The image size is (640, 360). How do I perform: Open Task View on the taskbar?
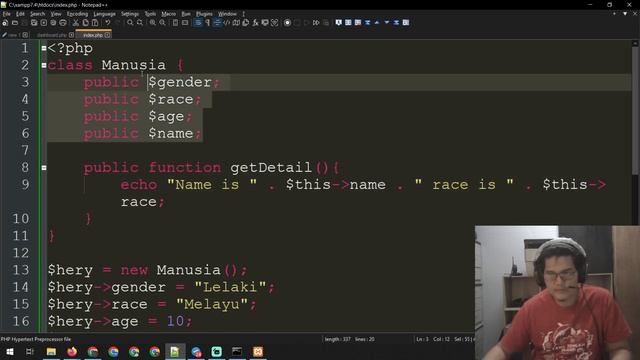[x=30, y=351]
